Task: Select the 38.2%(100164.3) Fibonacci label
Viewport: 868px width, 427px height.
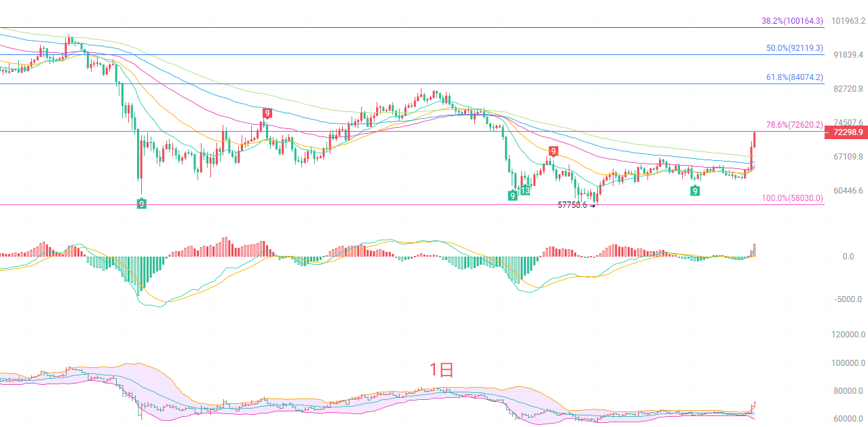Action: 792,21
